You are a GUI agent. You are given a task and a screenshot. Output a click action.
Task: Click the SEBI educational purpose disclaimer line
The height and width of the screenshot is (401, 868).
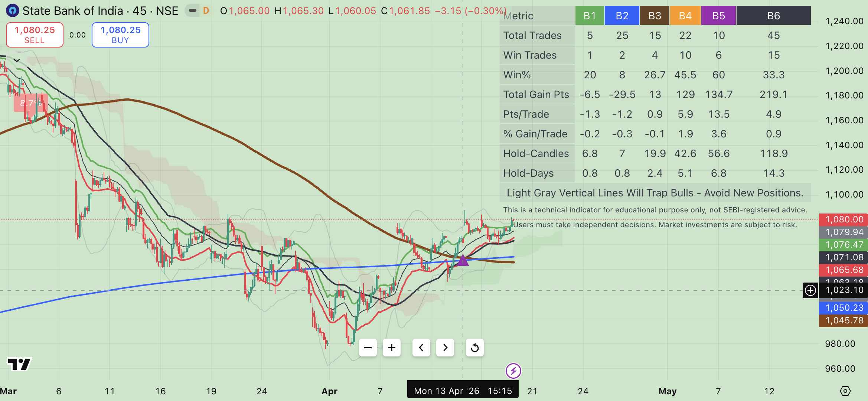pos(655,210)
